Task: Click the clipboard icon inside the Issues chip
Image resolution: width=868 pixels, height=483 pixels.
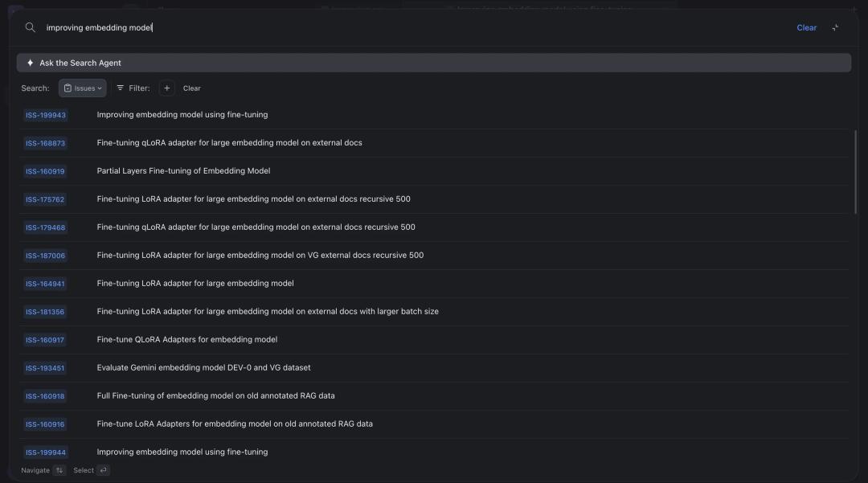Action: 68,88
